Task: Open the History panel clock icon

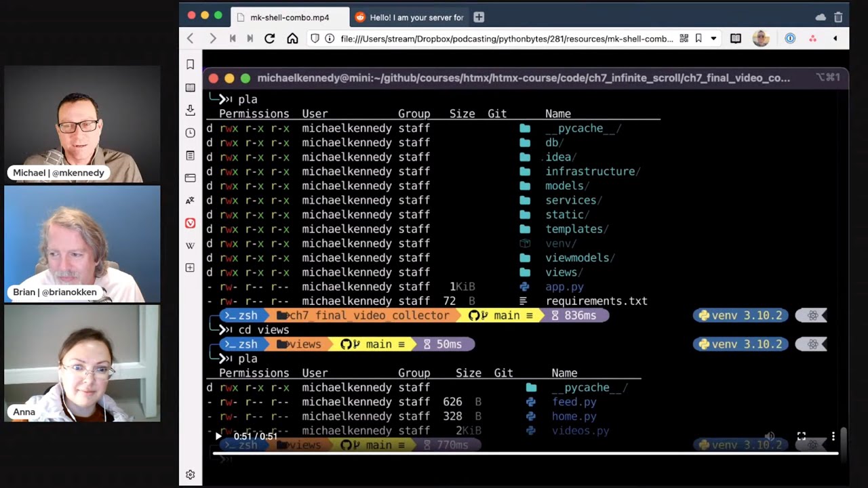Action: pyautogui.click(x=191, y=133)
